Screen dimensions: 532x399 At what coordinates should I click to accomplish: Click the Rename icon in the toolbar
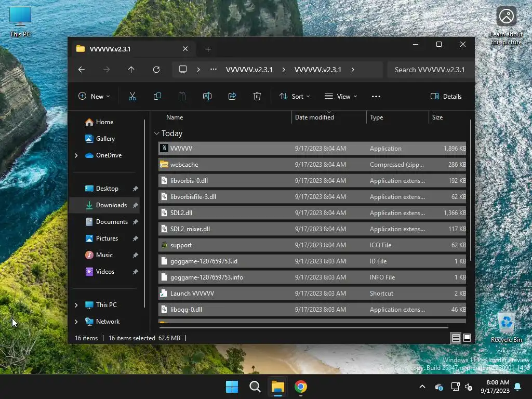tap(207, 96)
